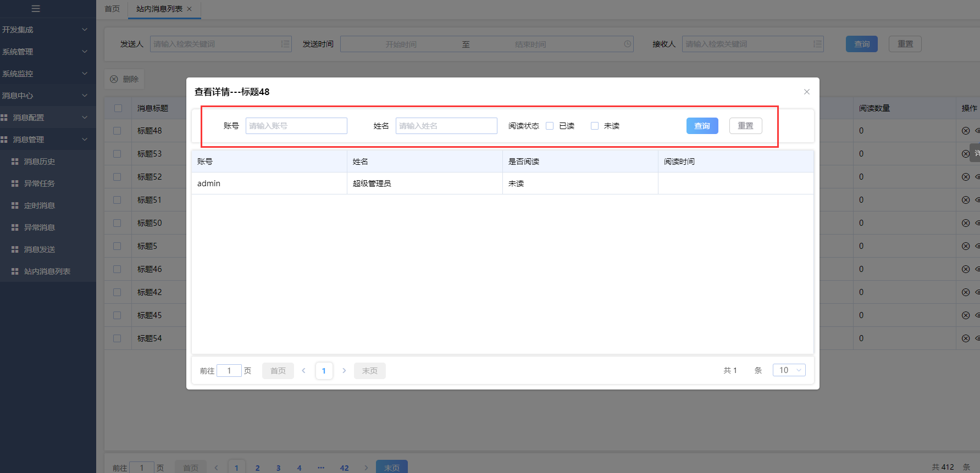The height and width of the screenshot is (473, 980).
Task: Select the checkbox for 标题50 row
Action: [x=117, y=223]
